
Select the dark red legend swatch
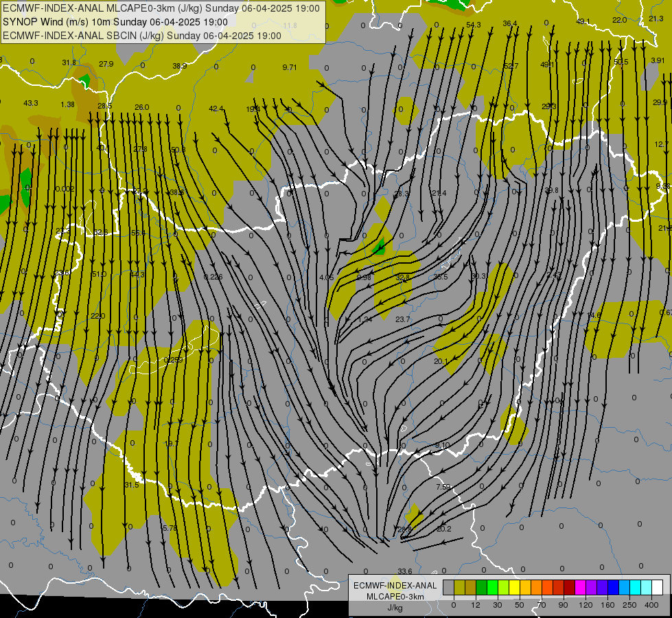[570, 587]
